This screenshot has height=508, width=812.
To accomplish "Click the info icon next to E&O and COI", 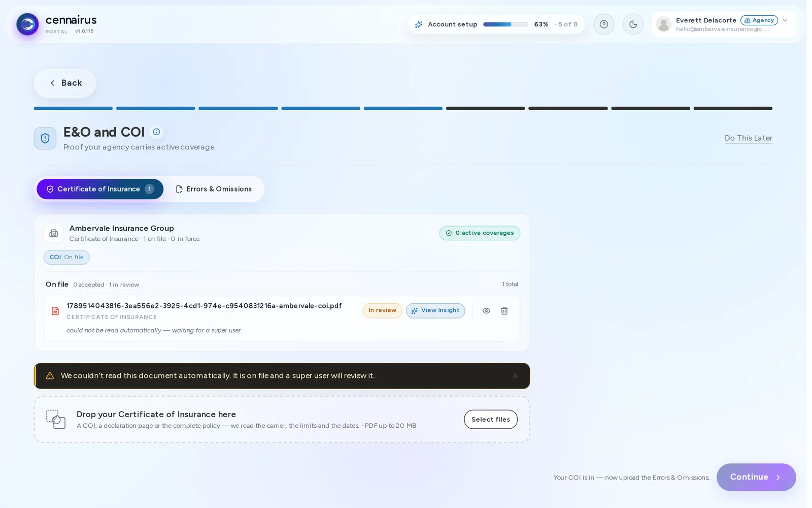I will (x=156, y=132).
